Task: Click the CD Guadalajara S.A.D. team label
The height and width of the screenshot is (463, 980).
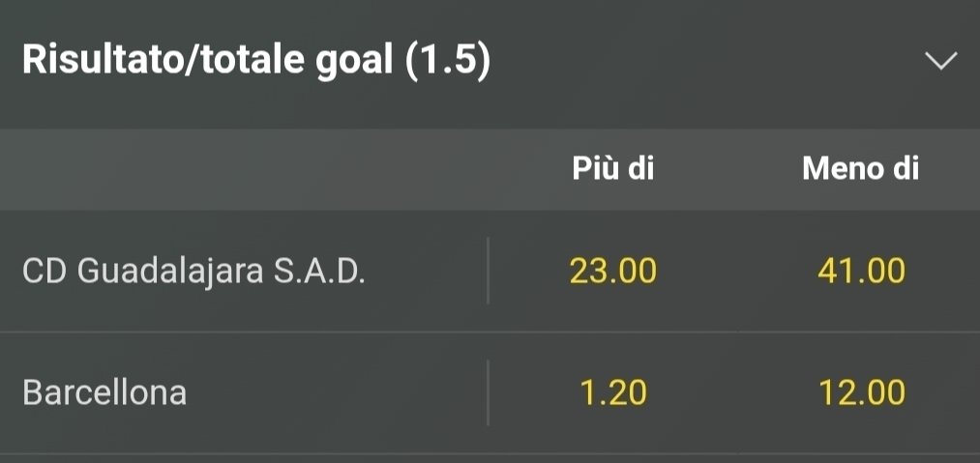Action: coord(193,272)
